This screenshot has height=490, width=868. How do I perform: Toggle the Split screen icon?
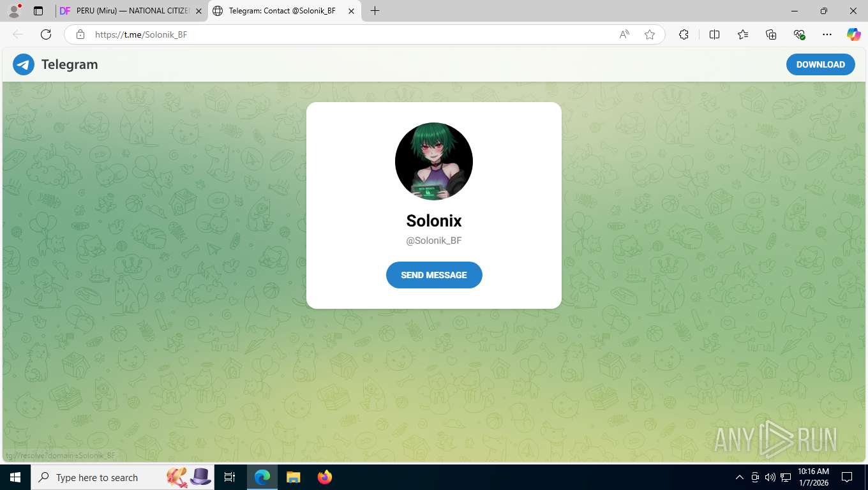coord(714,34)
